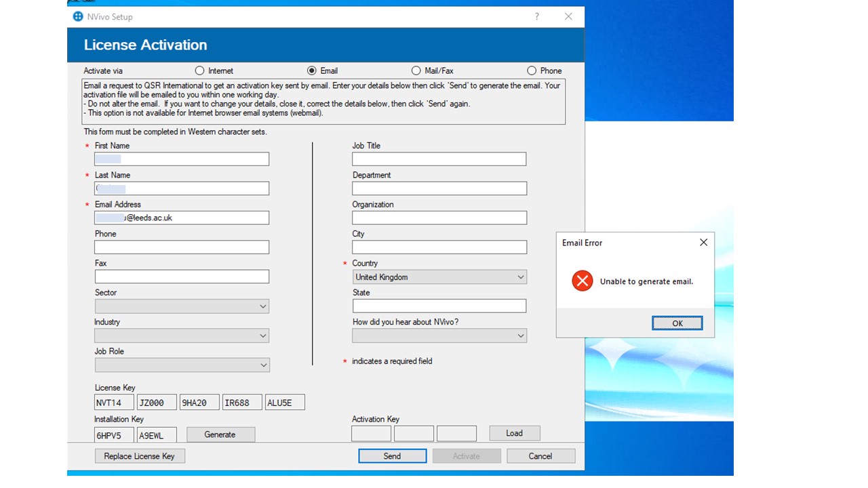Click the 'Email Error' dialog title
Screen dimensions: 868x488
click(582, 243)
